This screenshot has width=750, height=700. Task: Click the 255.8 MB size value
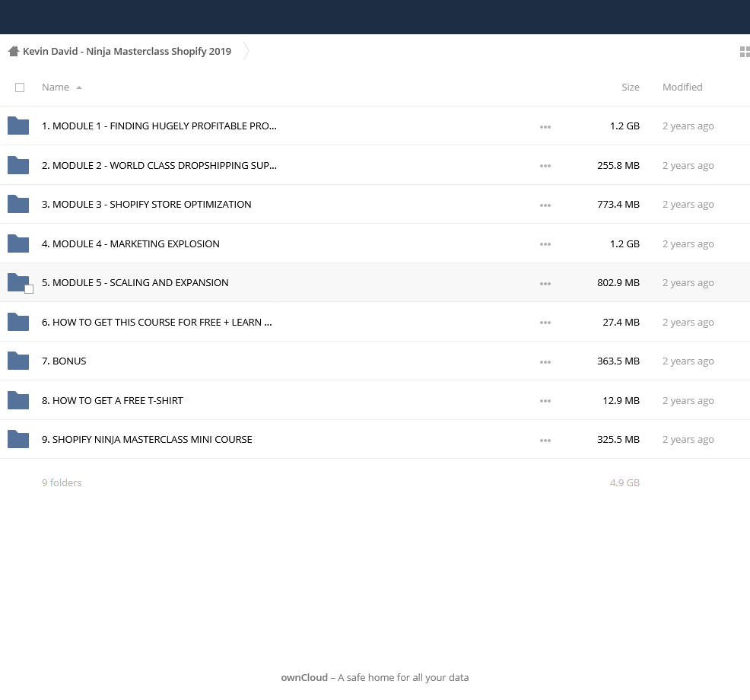pos(618,165)
